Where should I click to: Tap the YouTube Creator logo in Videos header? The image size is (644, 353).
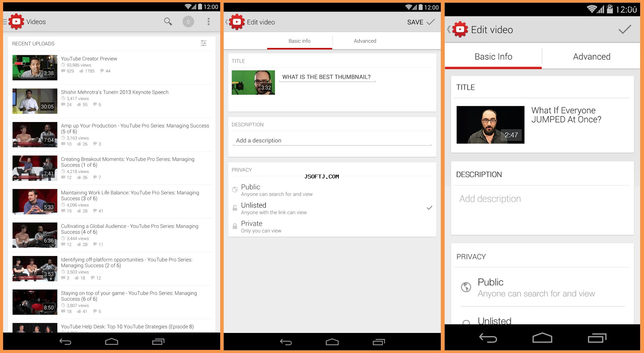coord(16,22)
